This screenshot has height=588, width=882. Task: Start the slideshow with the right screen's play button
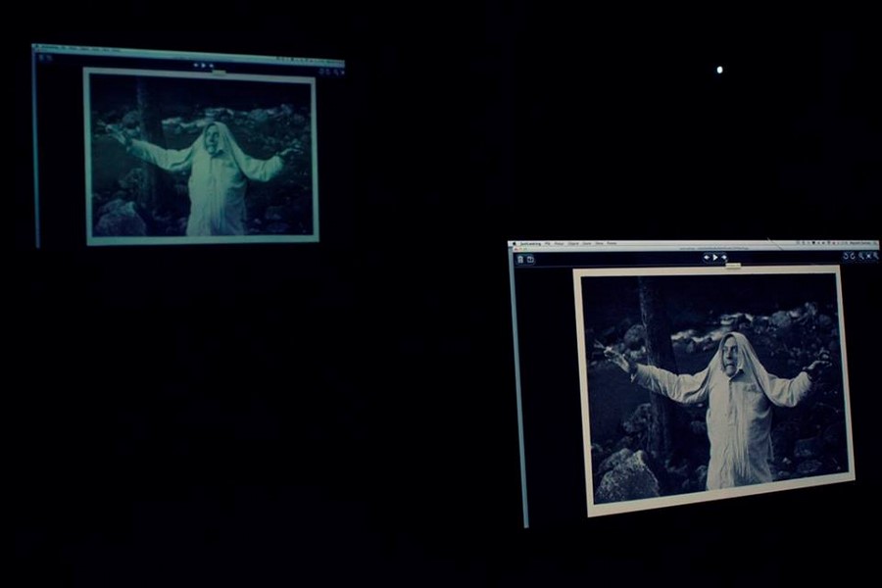715,257
